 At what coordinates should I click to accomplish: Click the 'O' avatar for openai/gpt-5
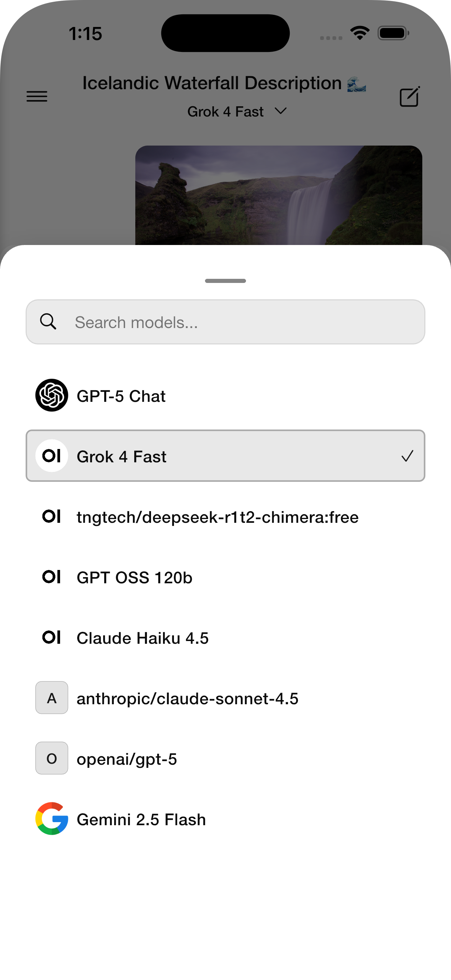tap(52, 758)
